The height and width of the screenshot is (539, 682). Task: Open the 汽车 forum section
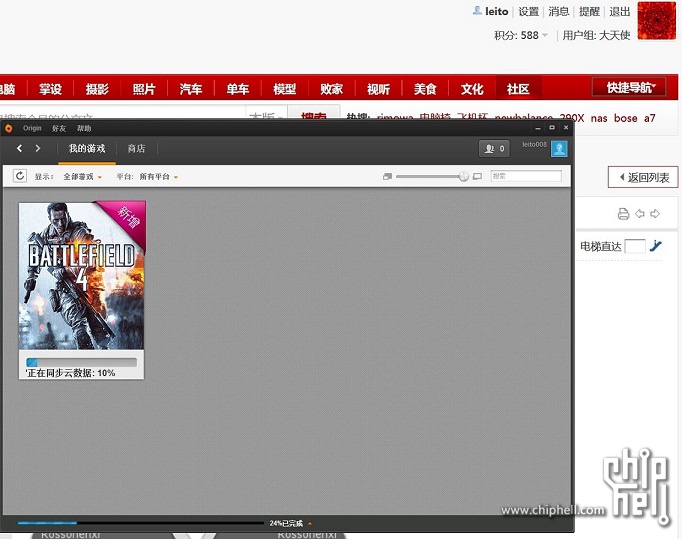coord(191,89)
